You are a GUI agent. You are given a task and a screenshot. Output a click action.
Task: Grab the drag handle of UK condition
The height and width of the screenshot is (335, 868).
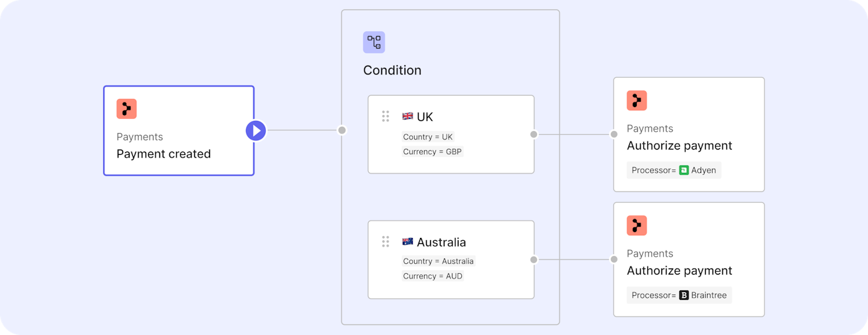(x=385, y=116)
